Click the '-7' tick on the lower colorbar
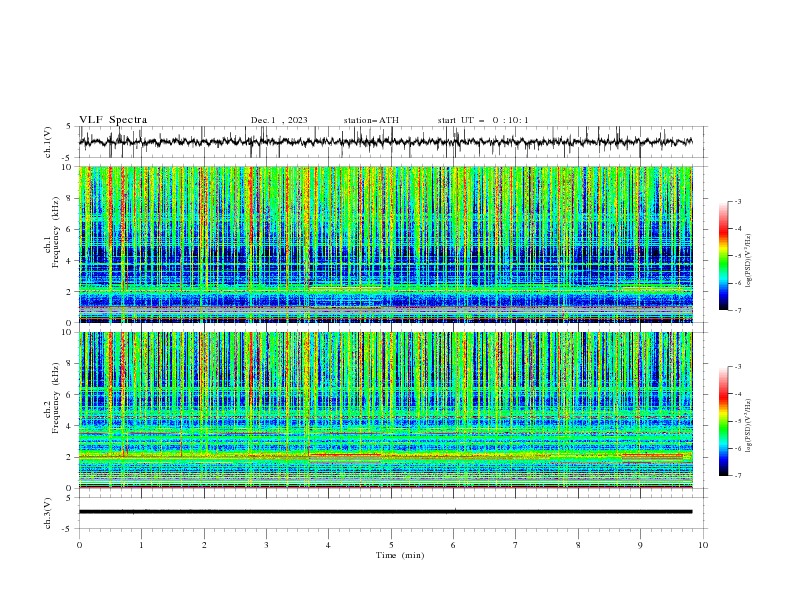Screen dimensions: 792x612 (x=737, y=476)
